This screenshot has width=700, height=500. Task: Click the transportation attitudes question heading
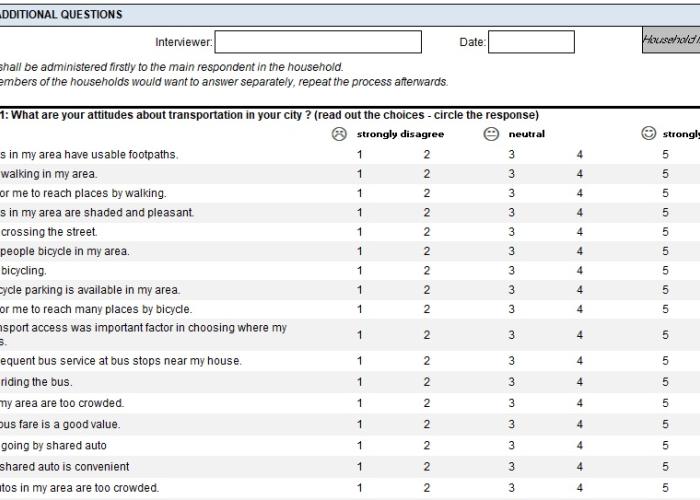pyautogui.click(x=269, y=115)
